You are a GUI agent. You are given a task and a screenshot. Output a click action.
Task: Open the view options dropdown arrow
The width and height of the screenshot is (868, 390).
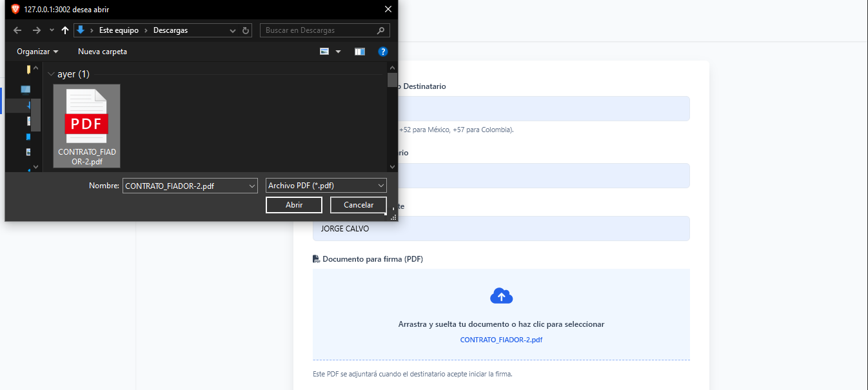338,52
